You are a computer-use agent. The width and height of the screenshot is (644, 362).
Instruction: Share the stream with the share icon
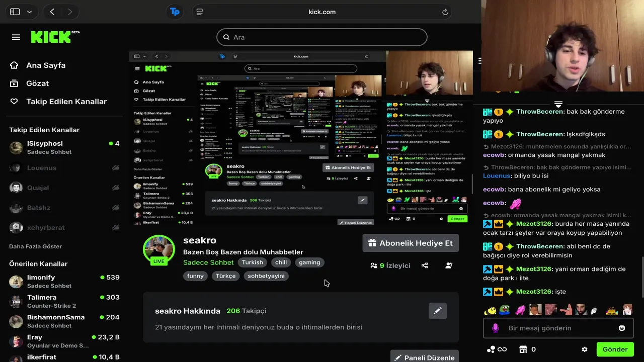[425, 265]
